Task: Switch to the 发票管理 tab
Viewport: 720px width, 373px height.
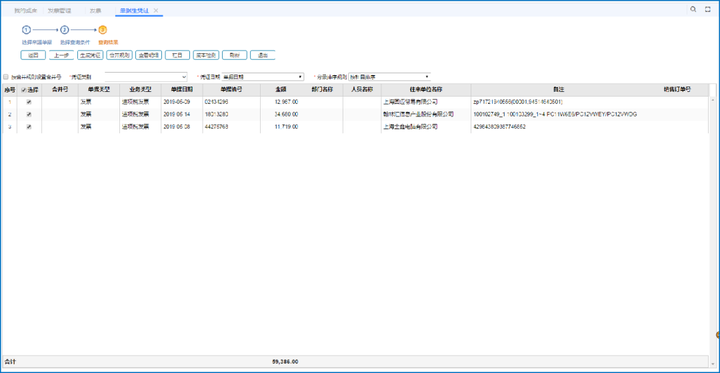Action: click(x=60, y=10)
